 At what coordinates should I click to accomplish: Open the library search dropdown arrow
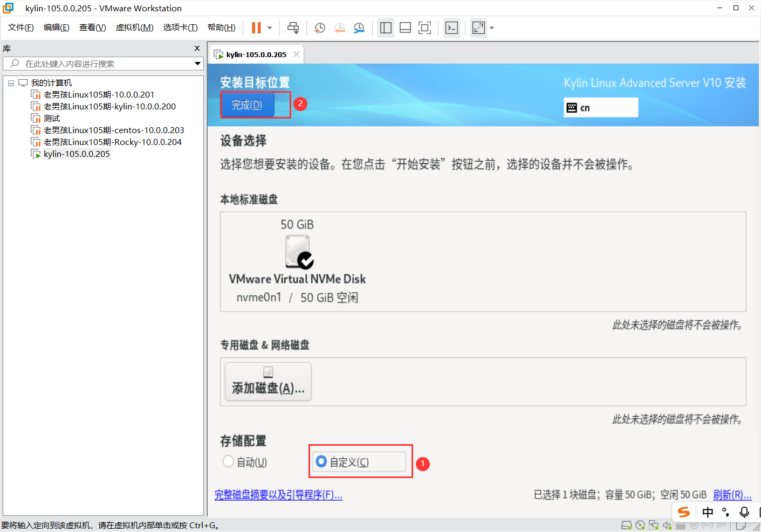(197, 64)
